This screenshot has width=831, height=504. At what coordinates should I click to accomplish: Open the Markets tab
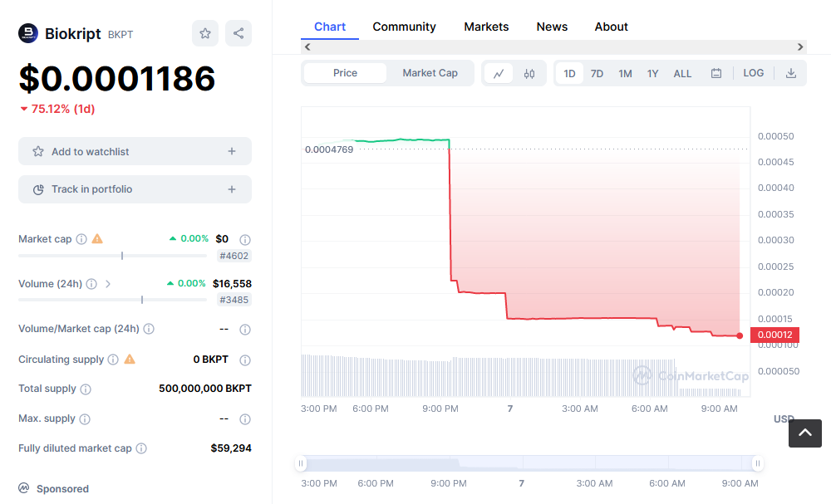pos(486,27)
